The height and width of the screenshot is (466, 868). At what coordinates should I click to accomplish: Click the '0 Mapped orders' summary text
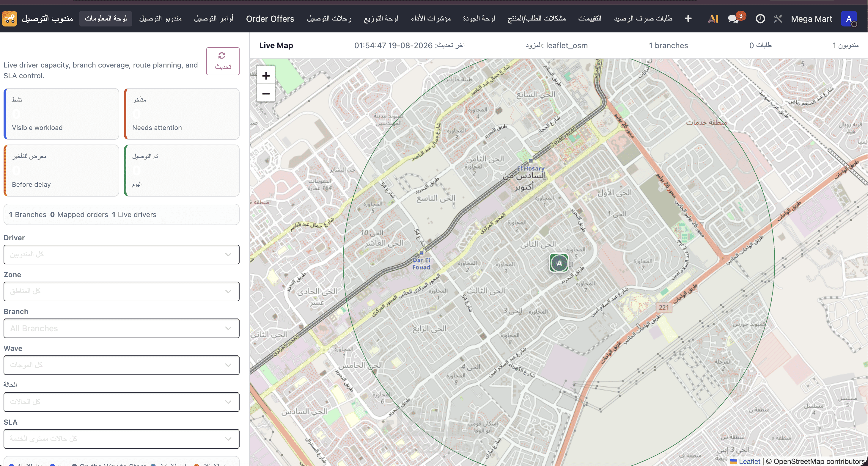tap(79, 214)
